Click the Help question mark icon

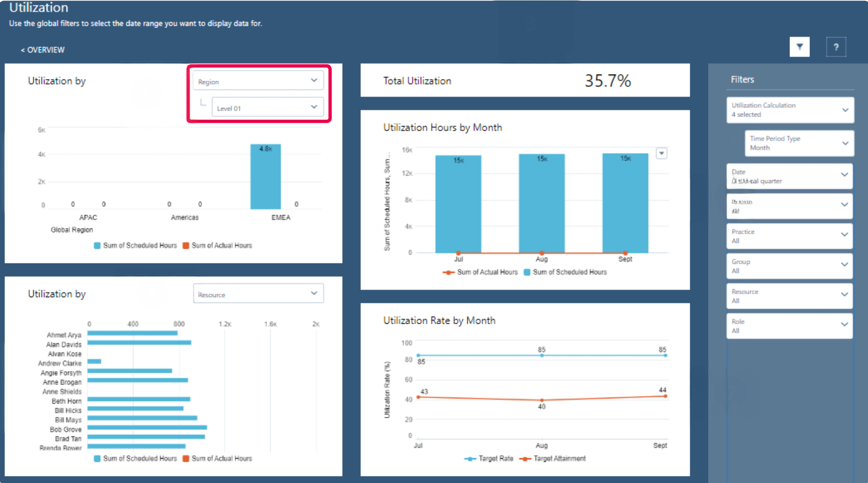pos(836,47)
